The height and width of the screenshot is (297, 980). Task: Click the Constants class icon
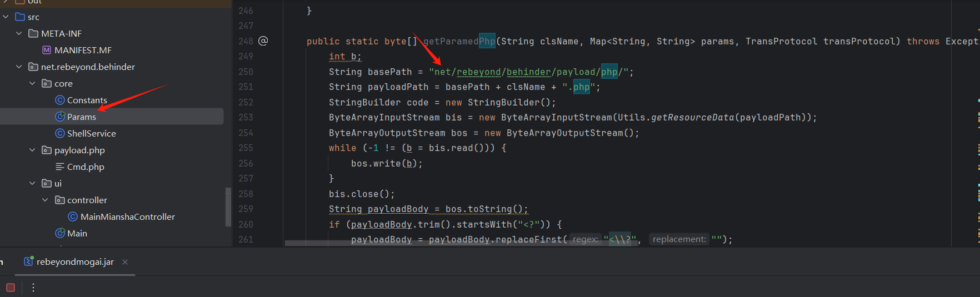(x=60, y=100)
